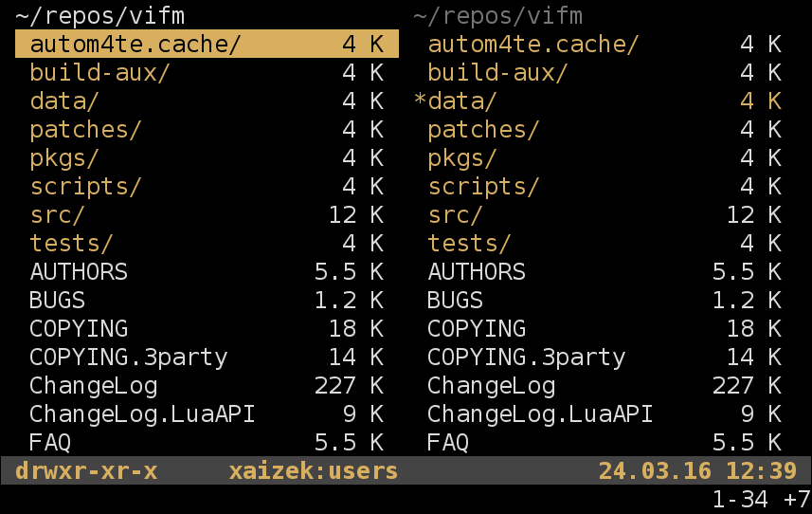Select src/ folder in left pane

tap(207, 214)
